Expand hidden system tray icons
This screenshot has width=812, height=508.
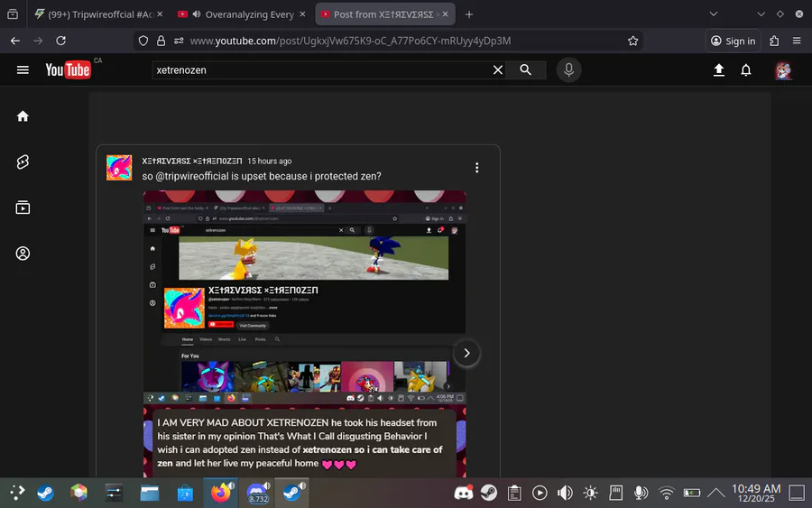(716, 493)
